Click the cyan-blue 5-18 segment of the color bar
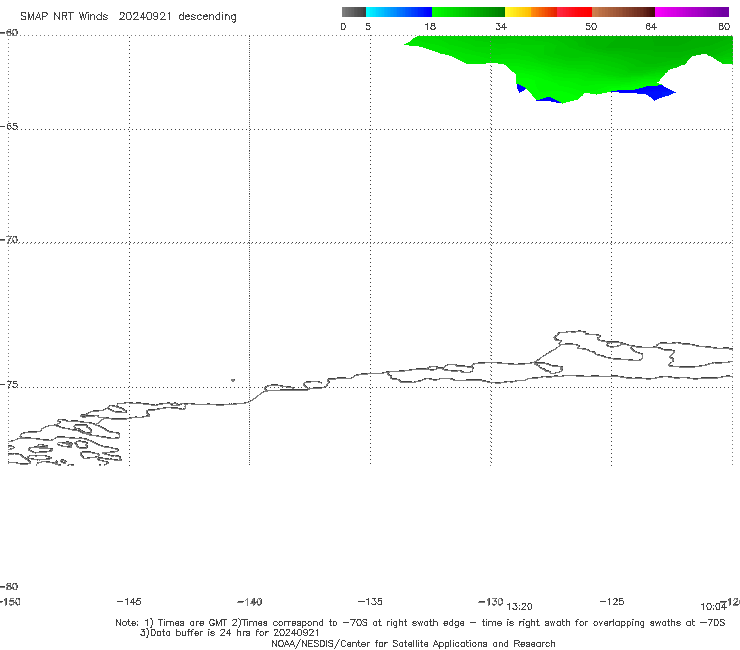Screen dimensions: 740x650 click(399, 12)
